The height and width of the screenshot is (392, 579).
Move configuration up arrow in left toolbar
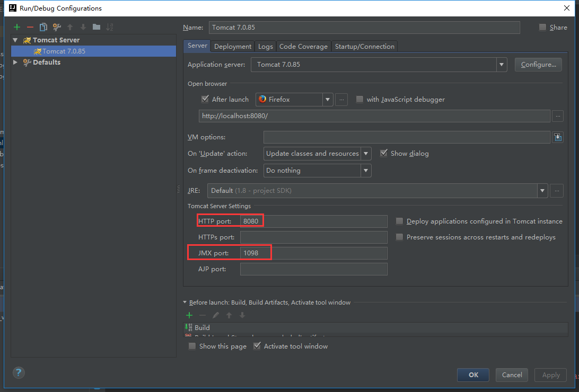tap(70, 27)
